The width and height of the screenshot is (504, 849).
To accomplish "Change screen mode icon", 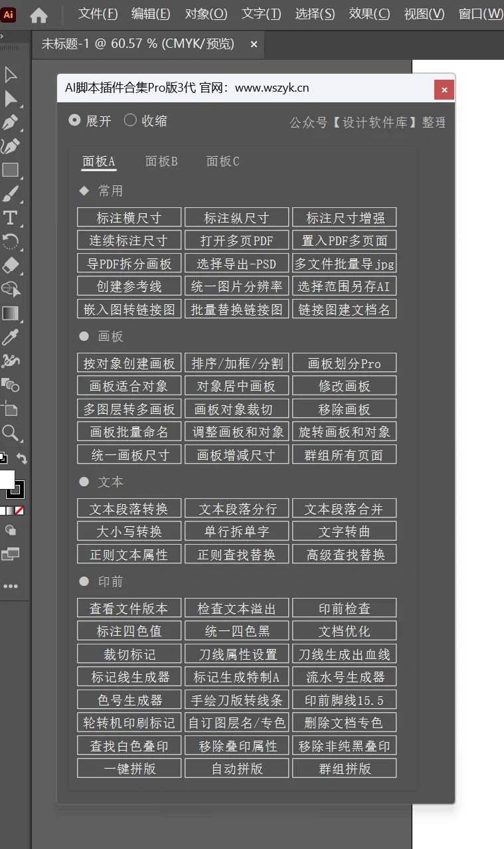I will pos(11,553).
